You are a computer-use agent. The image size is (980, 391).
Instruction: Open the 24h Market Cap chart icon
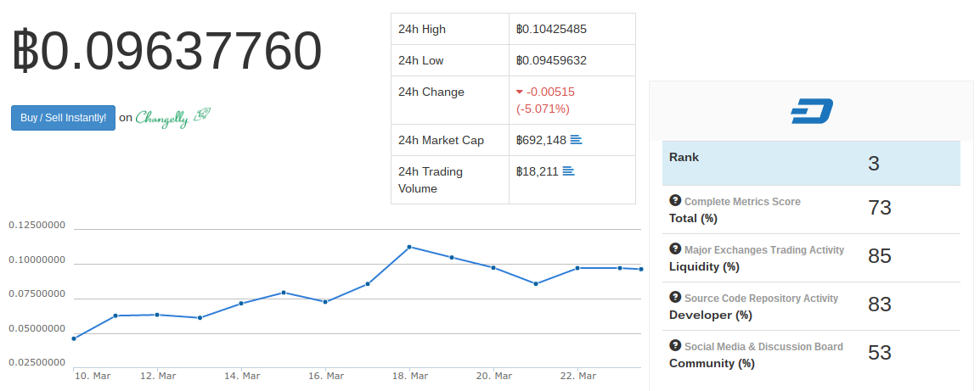click(x=577, y=140)
